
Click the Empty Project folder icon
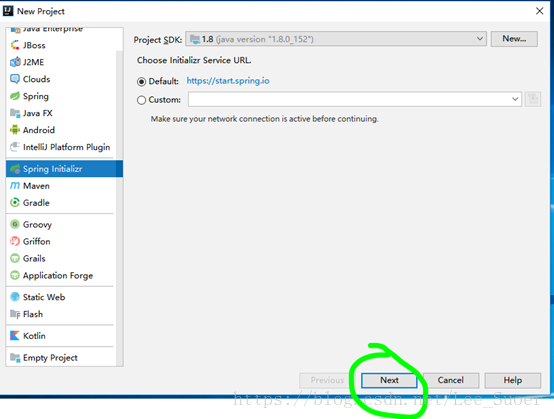point(15,358)
